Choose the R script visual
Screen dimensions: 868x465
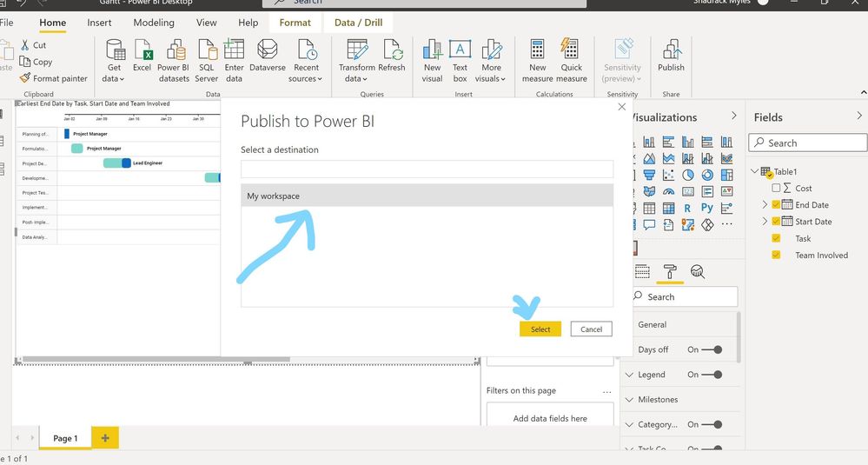pos(687,208)
